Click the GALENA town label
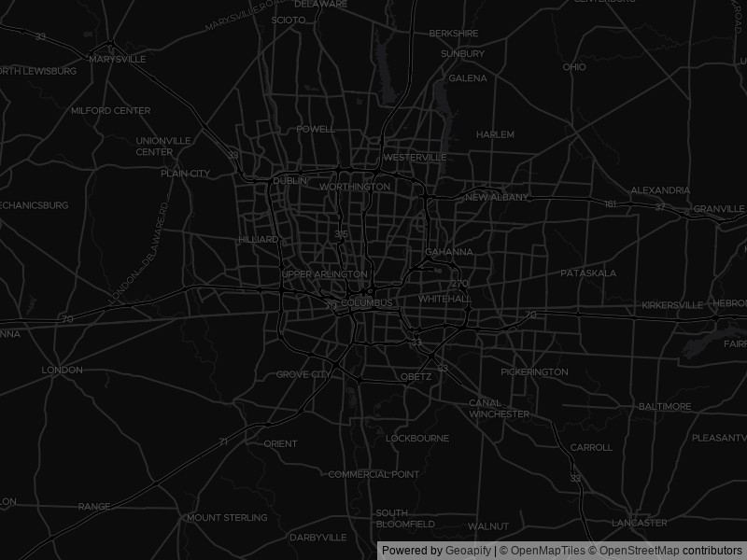The image size is (747, 560). click(x=468, y=78)
